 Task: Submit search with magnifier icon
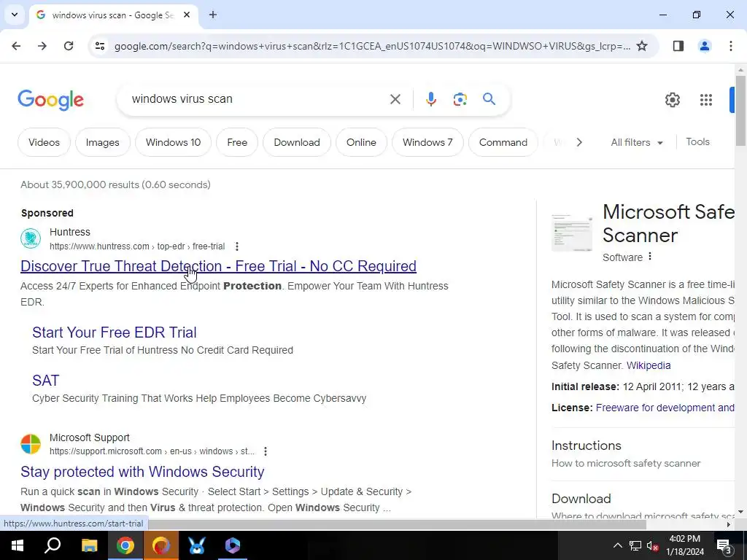click(x=489, y=99)
